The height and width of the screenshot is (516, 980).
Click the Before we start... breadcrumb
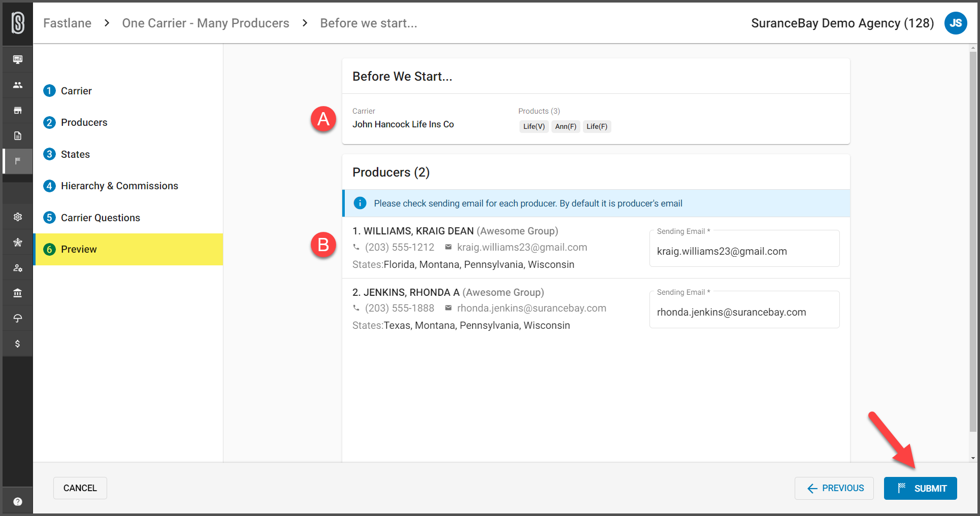369,23
